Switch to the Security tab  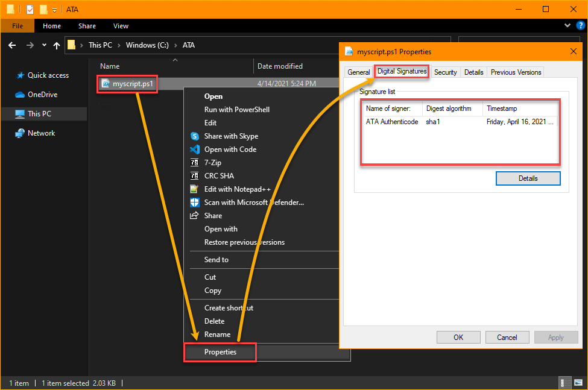tap(446, 72)
